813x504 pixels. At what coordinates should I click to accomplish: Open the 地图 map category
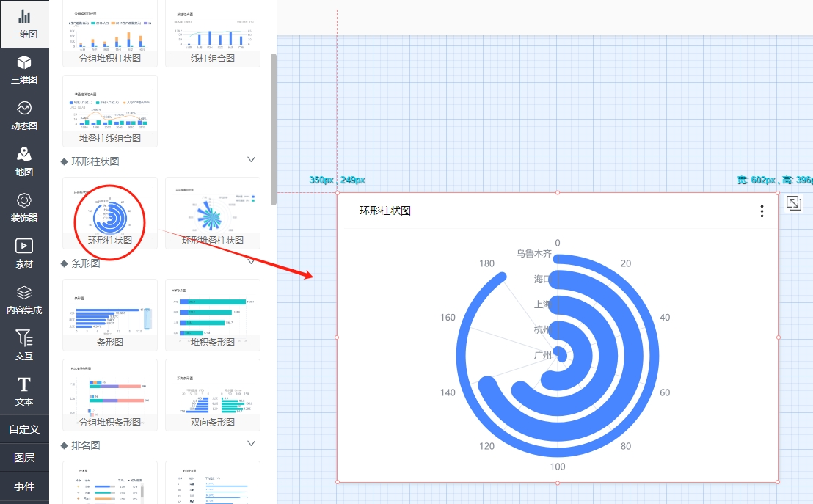tap(24, 161)
